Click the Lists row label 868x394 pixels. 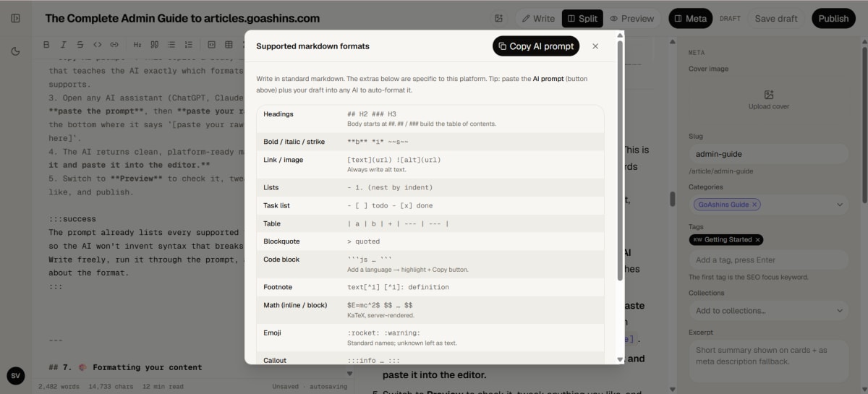pyautogui.click(x=271, y=187)
